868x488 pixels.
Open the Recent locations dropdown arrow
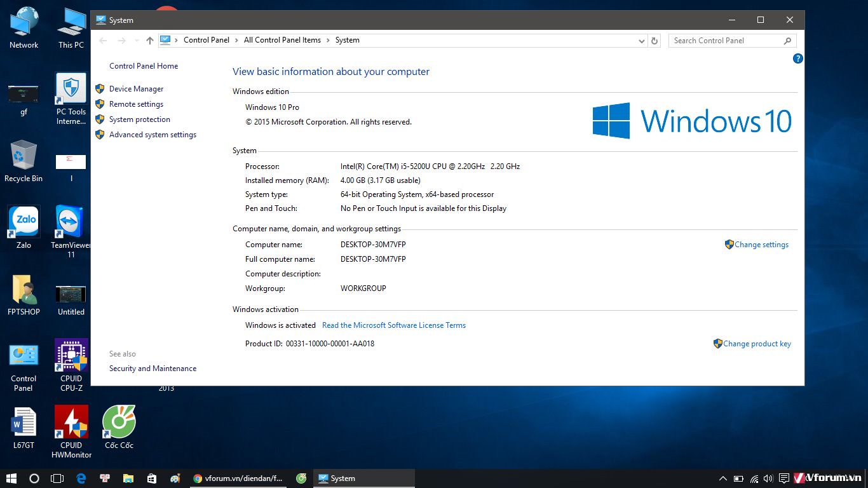(x=136, y=41)
